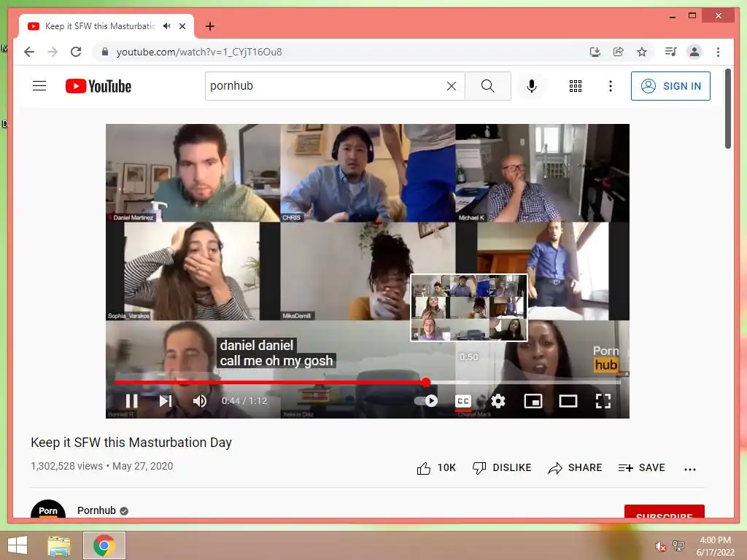Install app icon in address bar
This screenshot has width=747, height=560.
pyautogui.click(x=595, y=52)
